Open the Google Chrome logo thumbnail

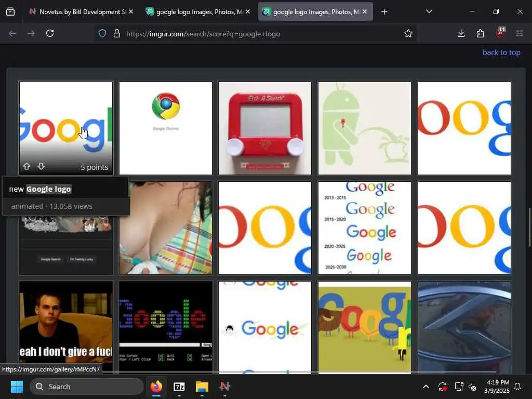point(166,128)
